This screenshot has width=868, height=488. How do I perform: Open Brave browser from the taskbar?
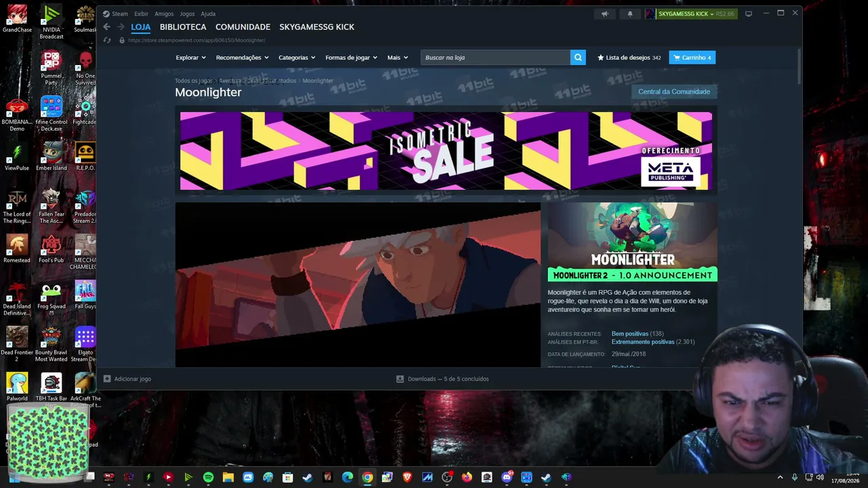[x=407, y=477]
